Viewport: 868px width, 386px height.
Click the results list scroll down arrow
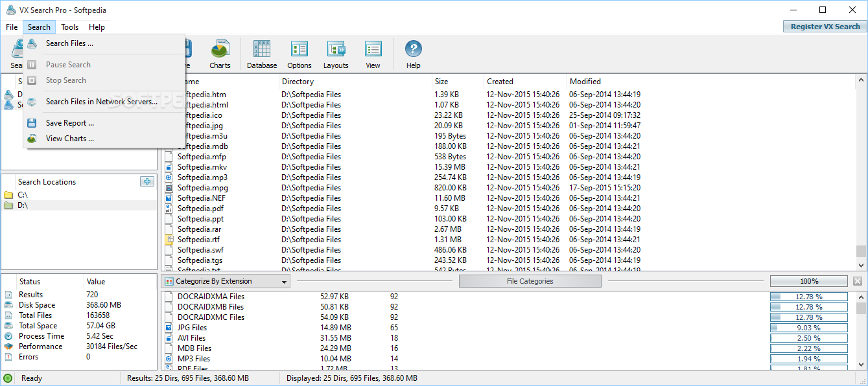click(861, 265)
